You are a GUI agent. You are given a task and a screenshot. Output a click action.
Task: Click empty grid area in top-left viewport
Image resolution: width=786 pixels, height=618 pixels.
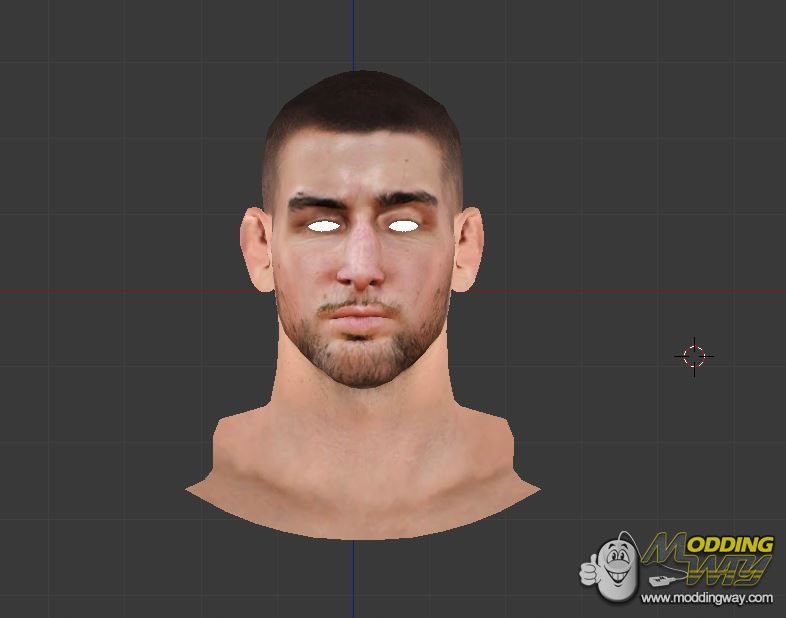coord(100,100)
